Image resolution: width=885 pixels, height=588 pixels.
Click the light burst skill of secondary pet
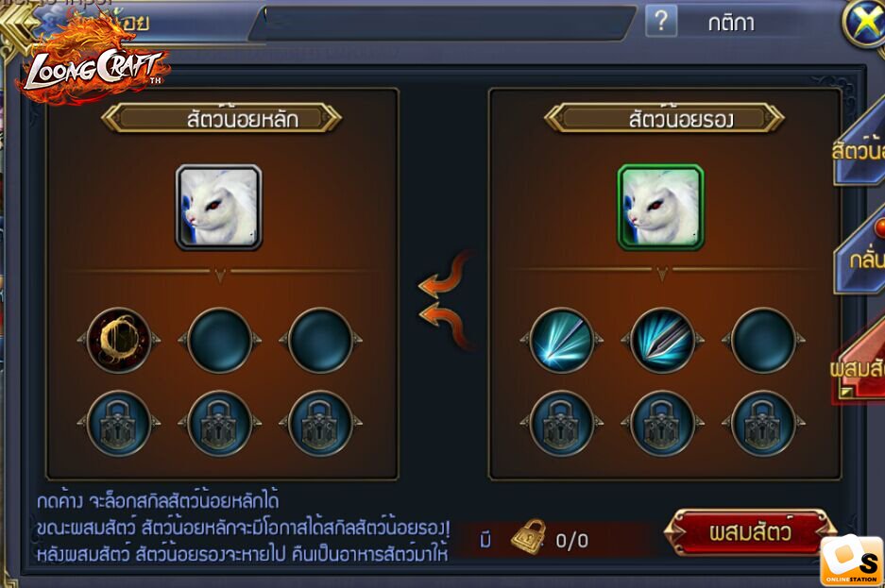(x=562, y=340)
